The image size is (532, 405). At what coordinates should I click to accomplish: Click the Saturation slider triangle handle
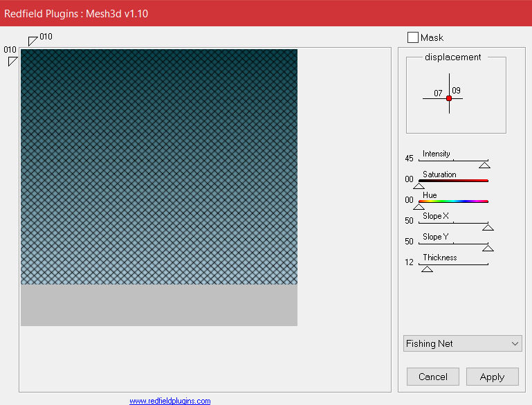[419, 186]
